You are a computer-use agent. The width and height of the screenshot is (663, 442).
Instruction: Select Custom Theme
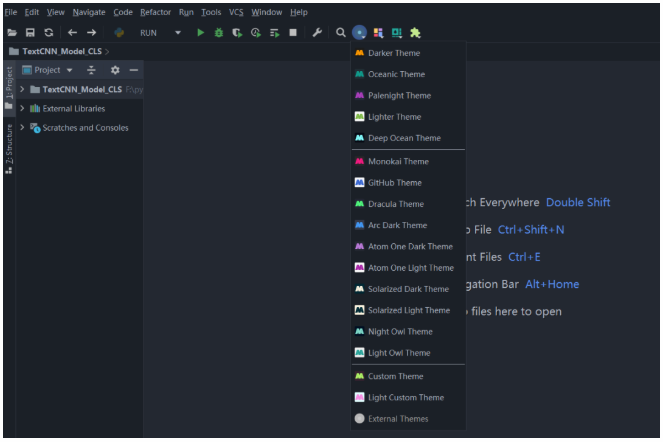[x=408, y=376]
